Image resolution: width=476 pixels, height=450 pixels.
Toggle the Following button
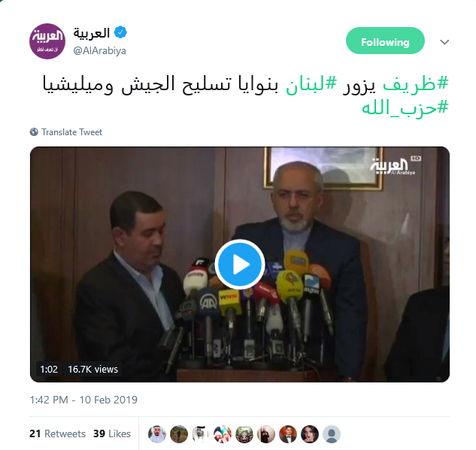click(385, 41)
